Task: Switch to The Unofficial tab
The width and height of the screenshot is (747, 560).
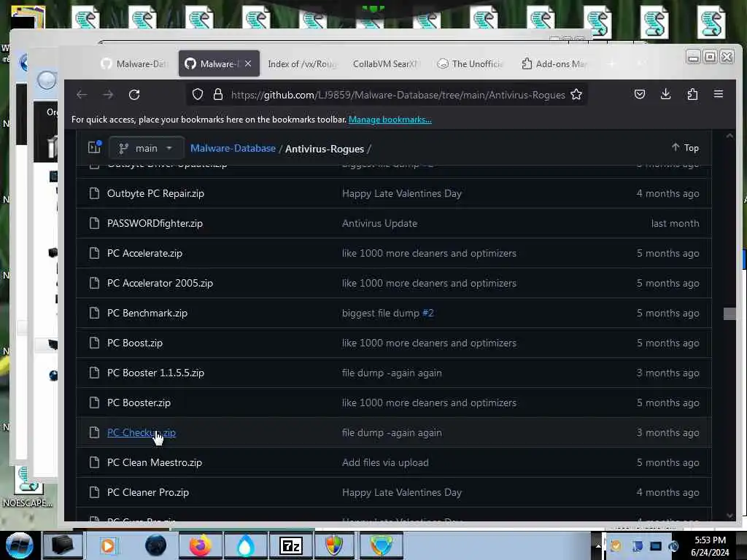Action: click(x=471, y=64)
